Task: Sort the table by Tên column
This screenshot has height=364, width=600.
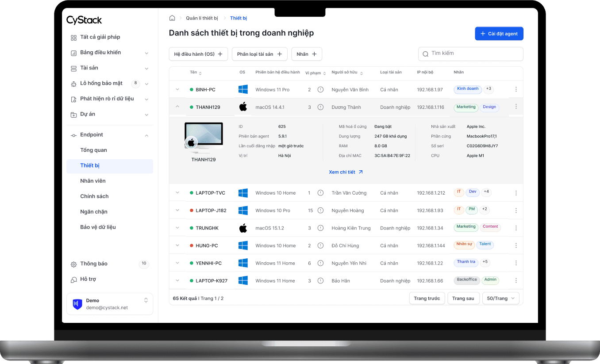Action: pos(196,73)
